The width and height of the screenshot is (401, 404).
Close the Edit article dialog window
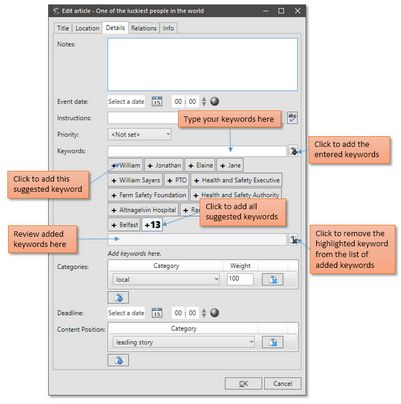pos(297,11)
